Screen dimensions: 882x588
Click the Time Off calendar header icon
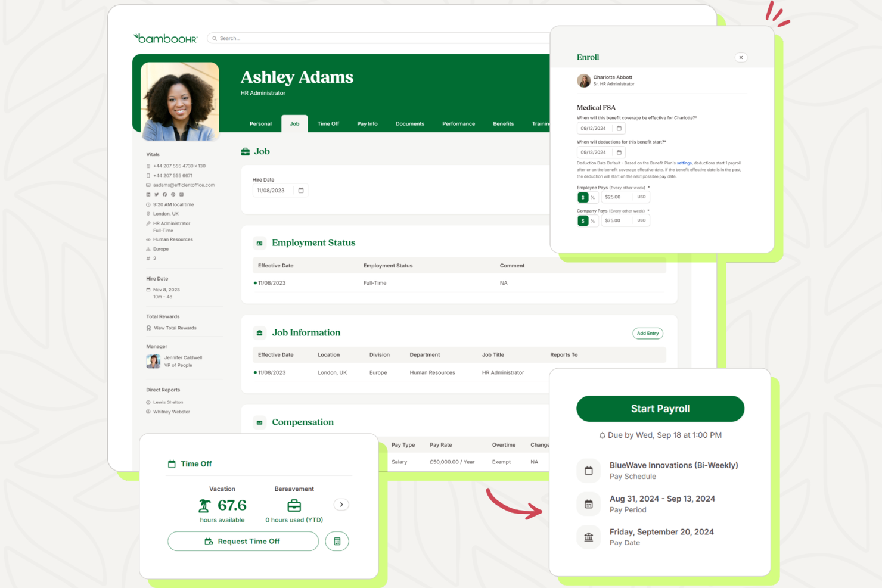point(172,464)
